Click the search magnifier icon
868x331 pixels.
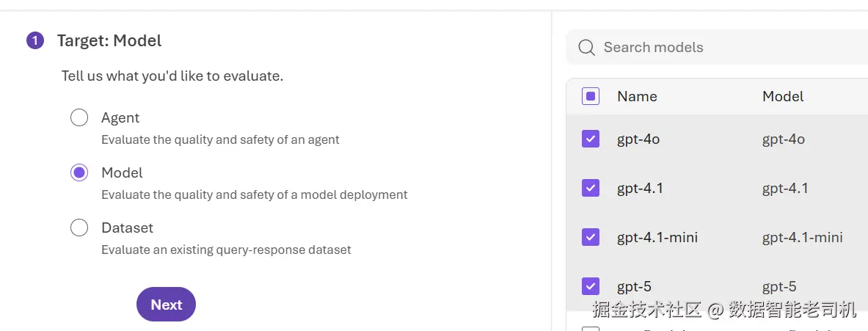(x=586, y=48)
